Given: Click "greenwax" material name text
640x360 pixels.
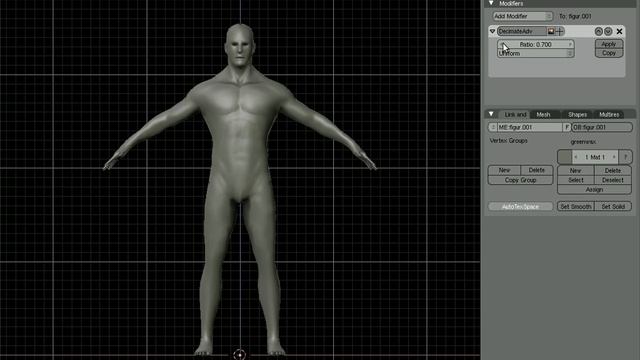Looking at the screenshot, I should pos(583,142).
